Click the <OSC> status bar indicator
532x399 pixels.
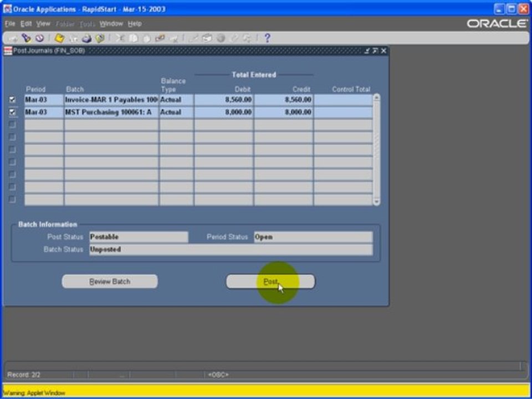coord(218,375)
